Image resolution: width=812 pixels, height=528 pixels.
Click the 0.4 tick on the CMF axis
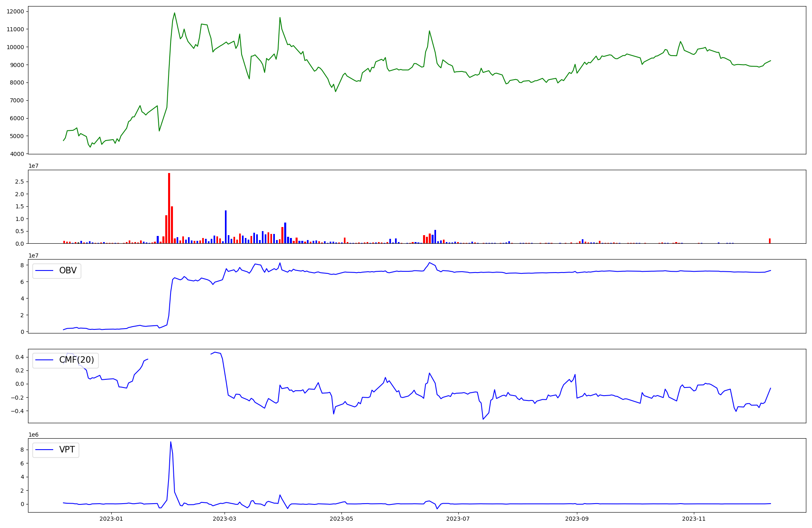(19, 357)
